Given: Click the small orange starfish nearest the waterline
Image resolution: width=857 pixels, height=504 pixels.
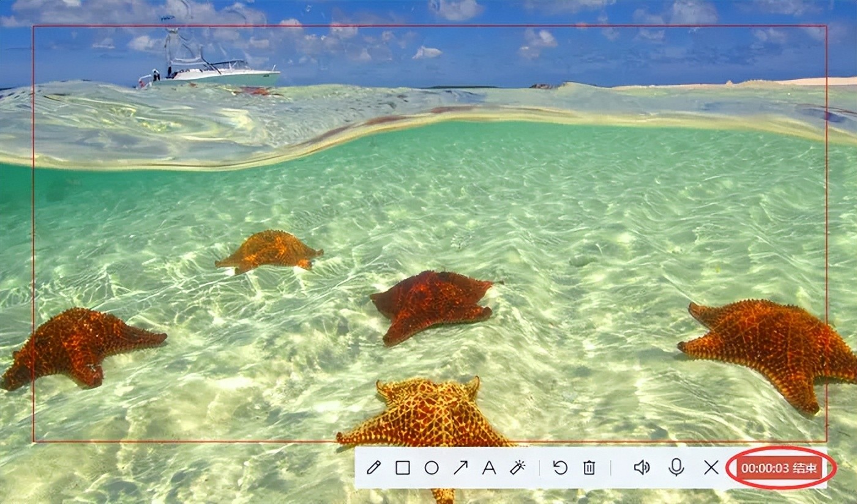Looking at the screenshot, I should 269,251.
